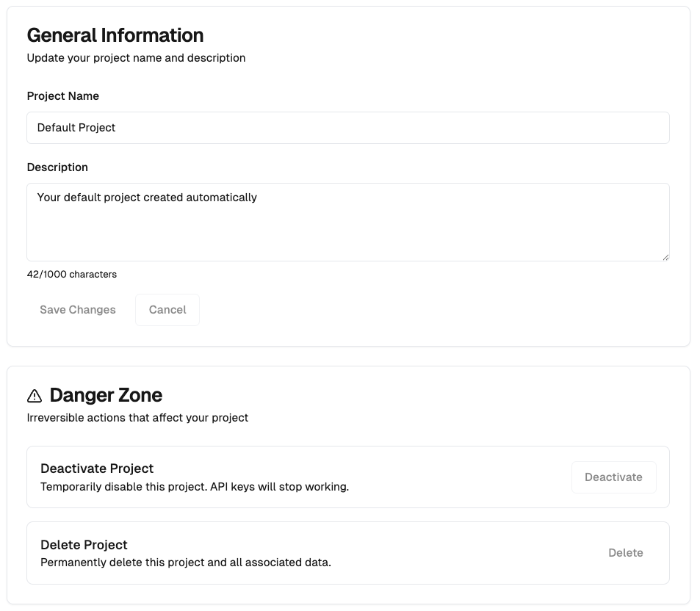Click the character counter showing 42/1000
The height and width of the screenshot is (611, 700).
(71, 274)
